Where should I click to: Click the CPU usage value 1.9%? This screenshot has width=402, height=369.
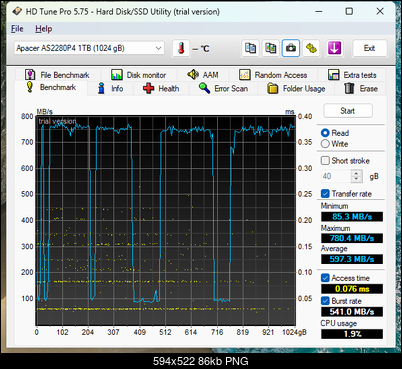[352, 334]
